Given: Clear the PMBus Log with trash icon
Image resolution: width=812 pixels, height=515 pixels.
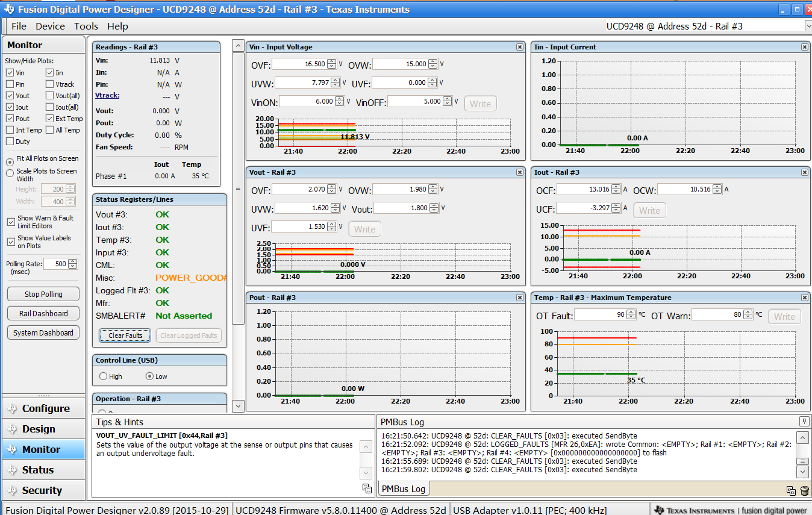Looking at the screenshot, I should pos(804,491).
